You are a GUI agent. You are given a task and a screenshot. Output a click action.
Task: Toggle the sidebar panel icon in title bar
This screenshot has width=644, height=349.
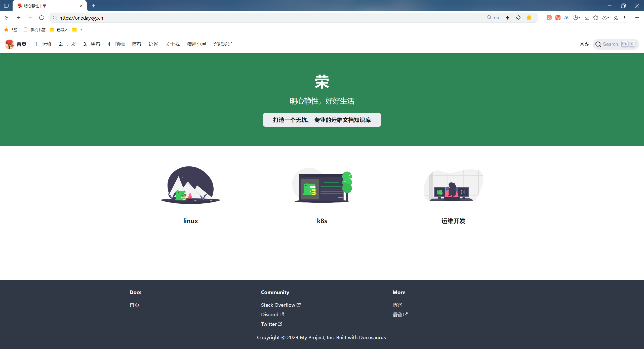(x=6, y=6)
